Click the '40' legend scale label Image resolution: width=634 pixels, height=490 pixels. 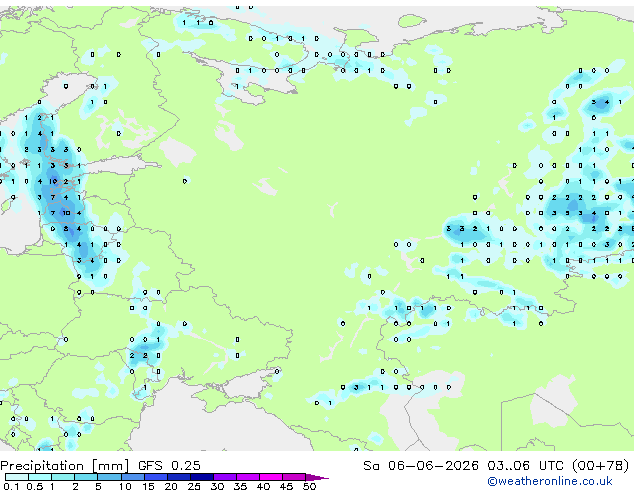click(x=263, y=486)
